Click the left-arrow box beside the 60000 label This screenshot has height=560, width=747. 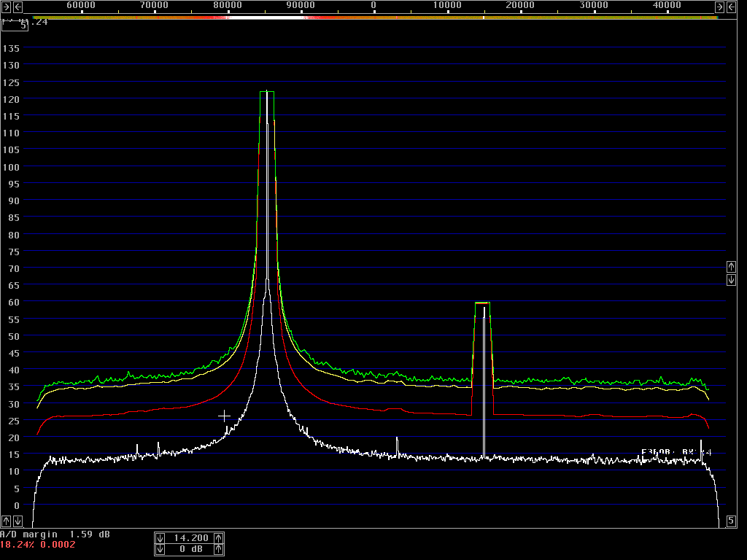pos(18,7)
